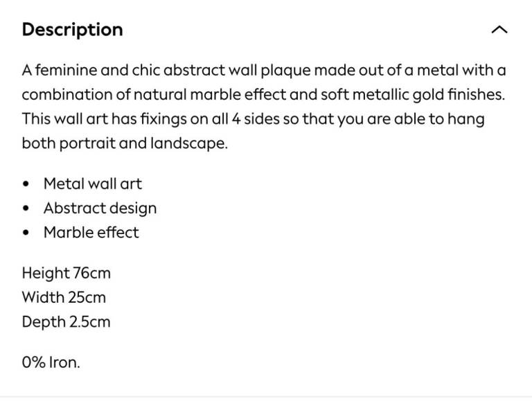Viewport: 532px width, 401px height.
Task: Click the Description heading
Action: coord(72,30)
